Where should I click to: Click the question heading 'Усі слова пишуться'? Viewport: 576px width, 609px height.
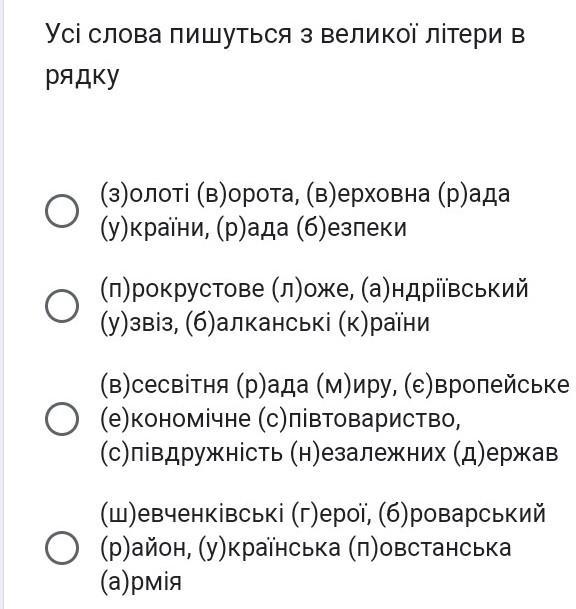tap(168, 33)
